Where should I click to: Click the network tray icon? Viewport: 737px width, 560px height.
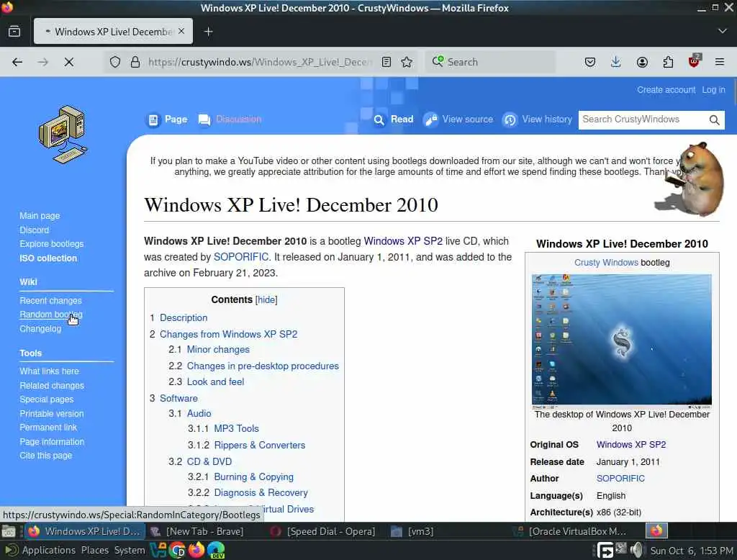[x=621, y=548]
